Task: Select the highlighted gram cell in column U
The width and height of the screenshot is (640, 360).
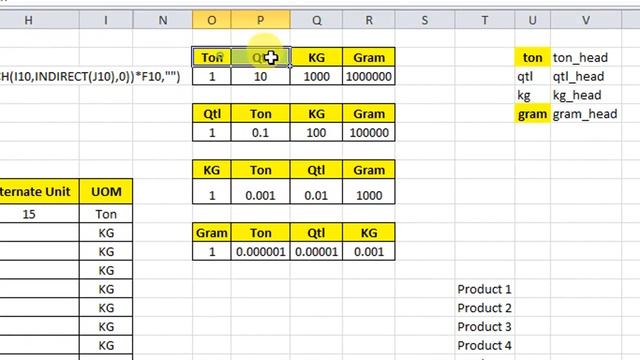Action: coord(532,113)
